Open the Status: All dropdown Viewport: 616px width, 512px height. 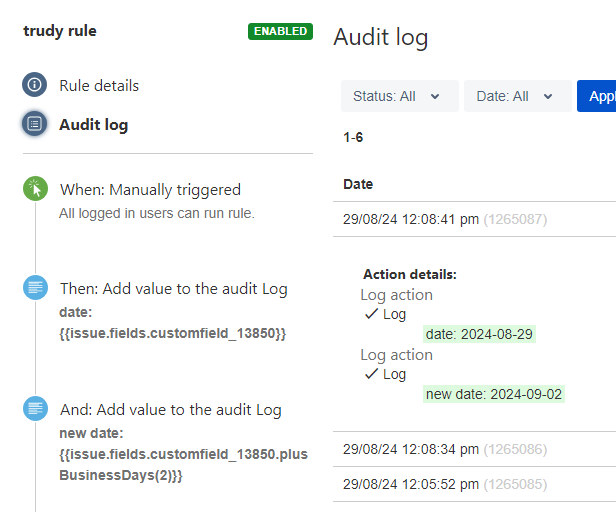point(400,96)
